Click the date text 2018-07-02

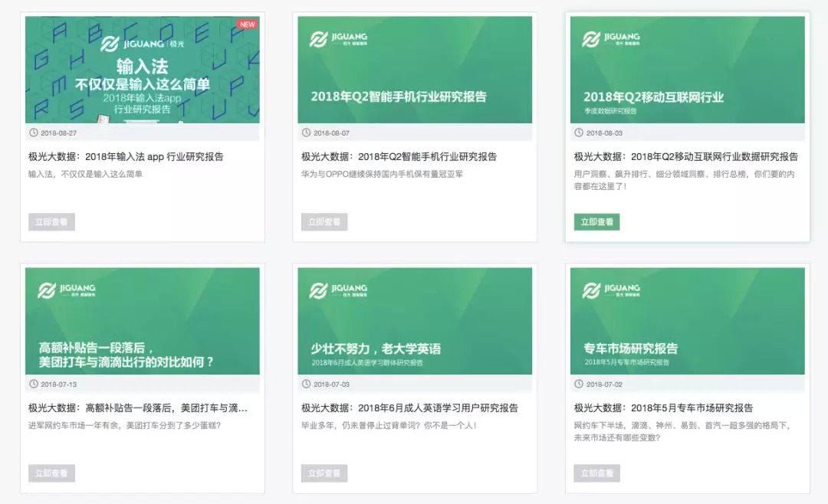pos(604,385)
